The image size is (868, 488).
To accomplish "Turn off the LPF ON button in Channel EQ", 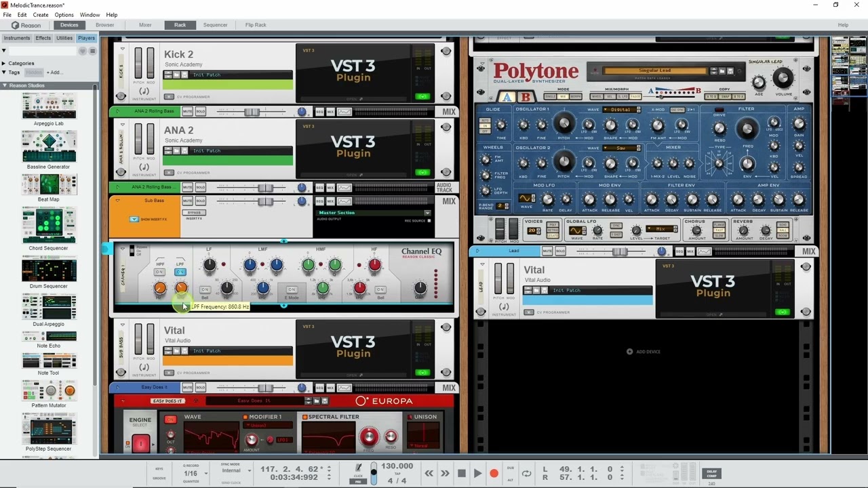I will [x=180, y=272].
